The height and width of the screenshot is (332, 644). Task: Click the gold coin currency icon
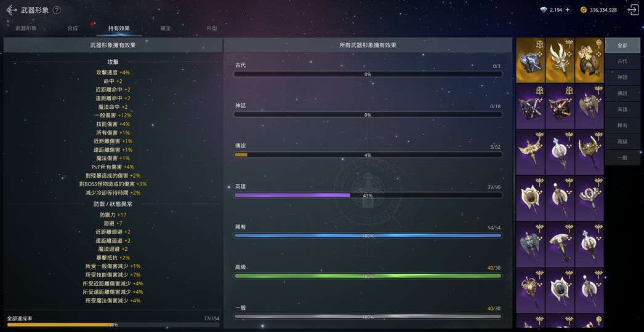click(x=584, y=10)
